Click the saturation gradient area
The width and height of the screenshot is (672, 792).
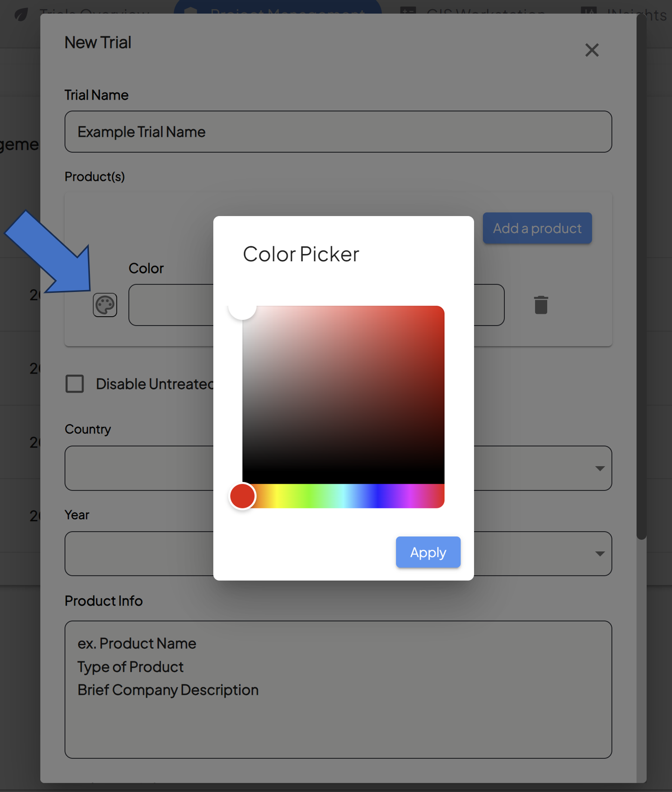pos(343,395)
